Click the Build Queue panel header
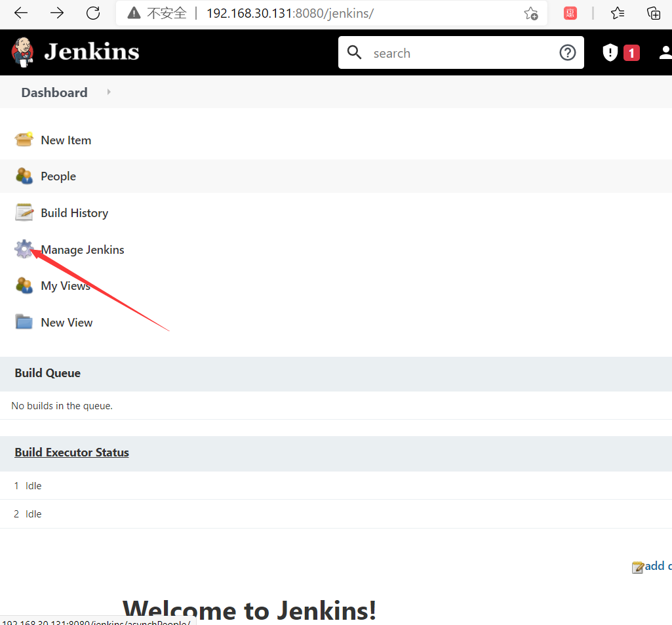 tap(336, 374)
